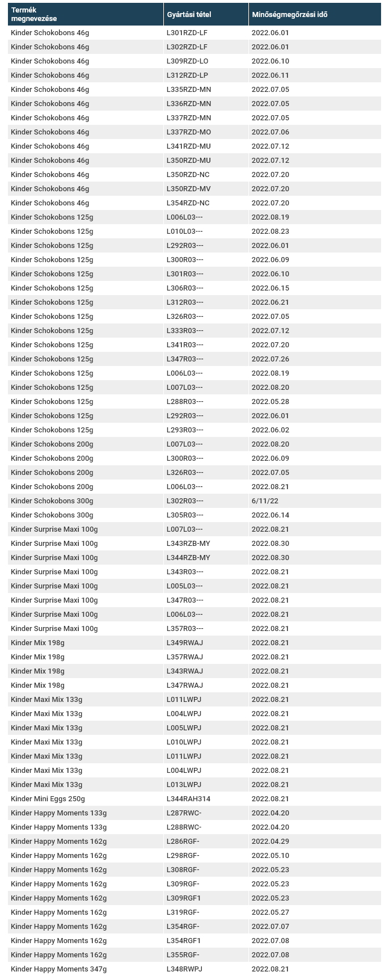Click the 'Minőségmegőrzési idő' column header
Screen dimensions: 389x980
289,14
